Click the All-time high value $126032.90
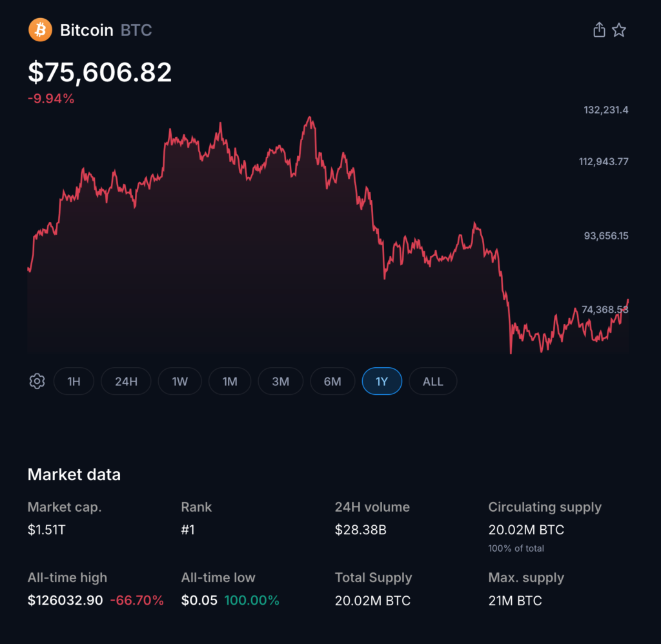 [x=65, y=600]
